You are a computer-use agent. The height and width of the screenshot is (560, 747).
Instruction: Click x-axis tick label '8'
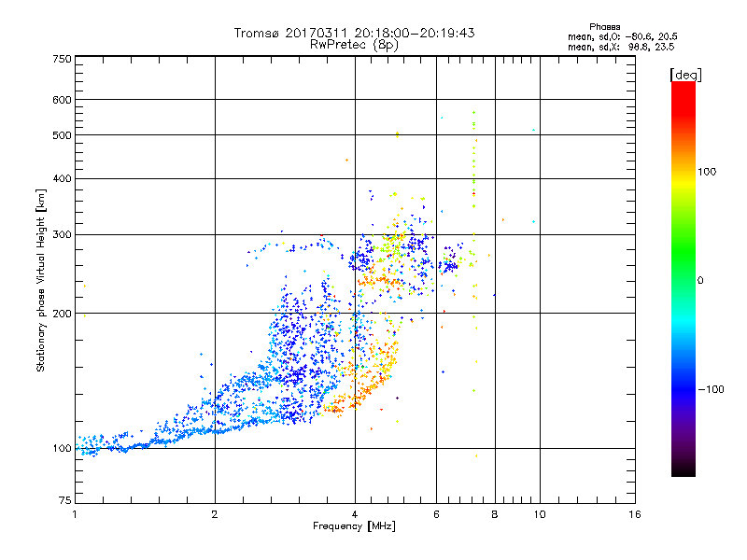coord(495,514)
